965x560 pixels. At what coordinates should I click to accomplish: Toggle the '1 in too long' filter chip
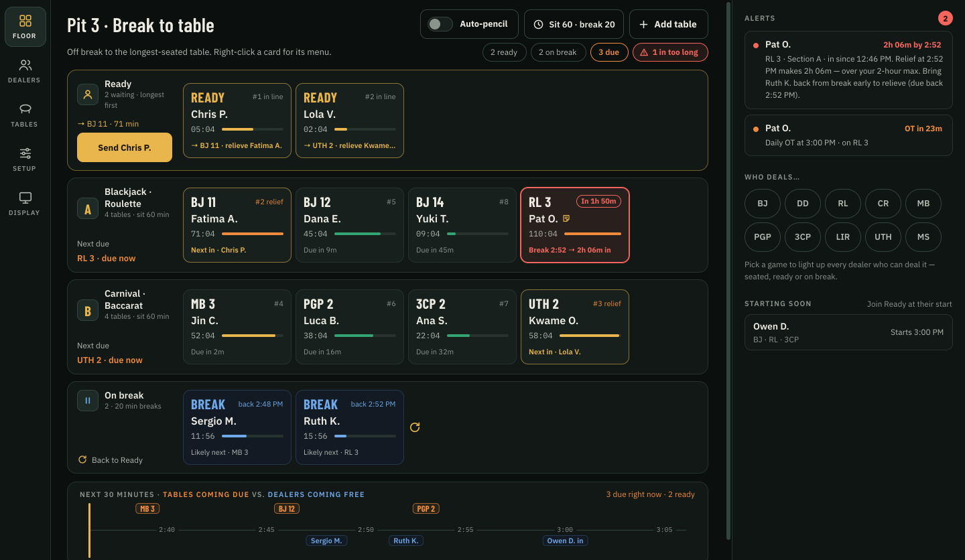[x=670, y=52]
